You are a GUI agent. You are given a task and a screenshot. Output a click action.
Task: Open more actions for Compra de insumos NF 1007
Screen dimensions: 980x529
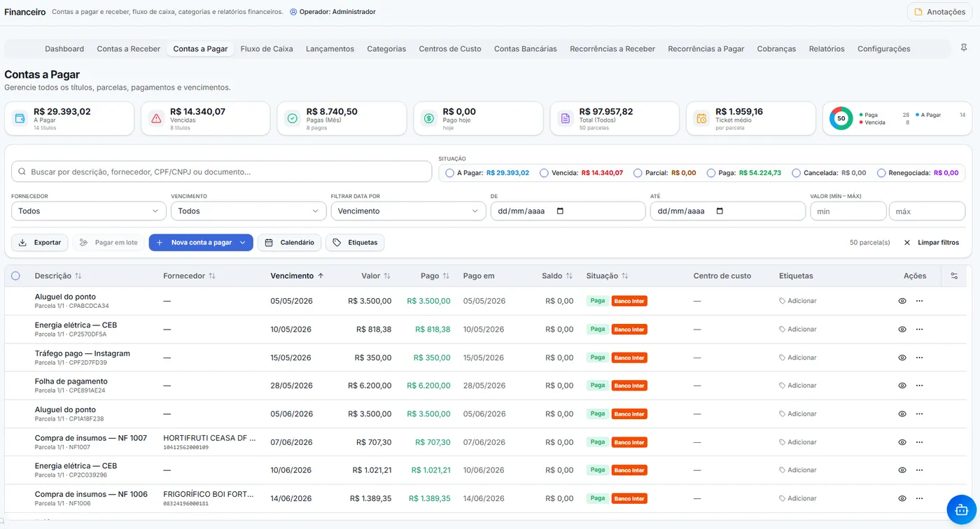tap(919, 442)
